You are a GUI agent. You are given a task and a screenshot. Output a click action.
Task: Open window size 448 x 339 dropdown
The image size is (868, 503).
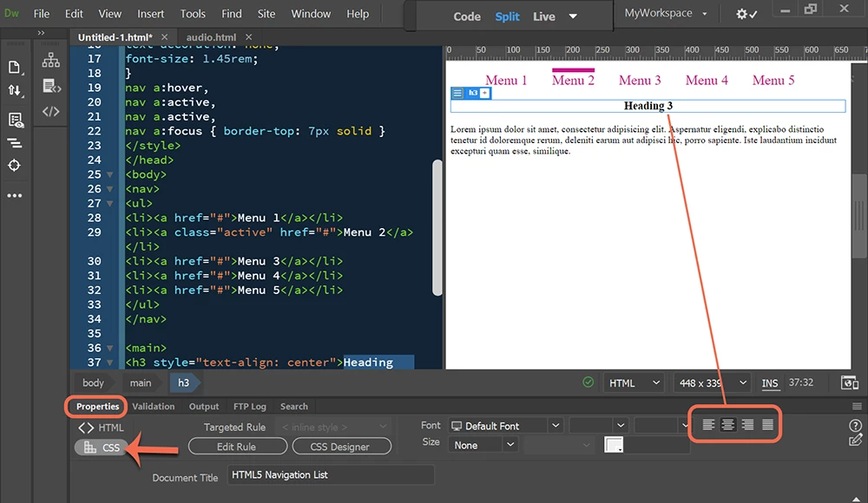[x=712, y=383]
